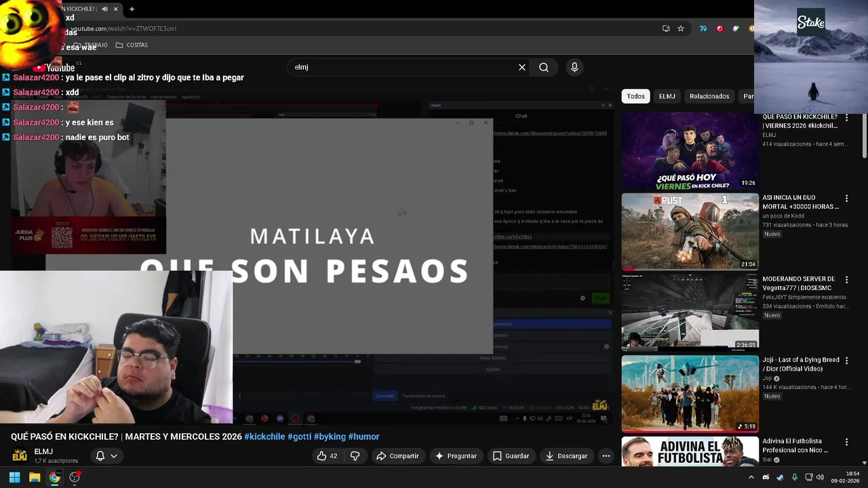
Task: Click the #humor hashtag link
Action: pyautogui.click(x=363, y=436)
